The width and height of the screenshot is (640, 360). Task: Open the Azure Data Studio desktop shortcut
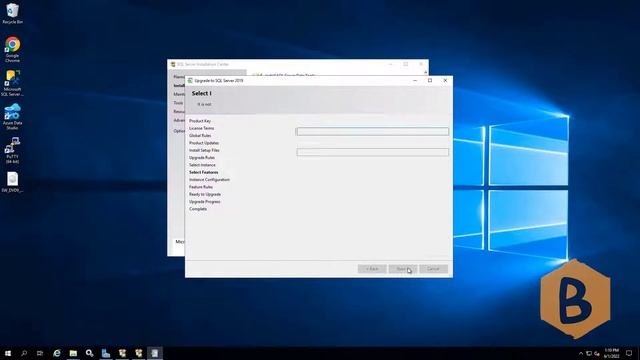(x=12, y=117)
